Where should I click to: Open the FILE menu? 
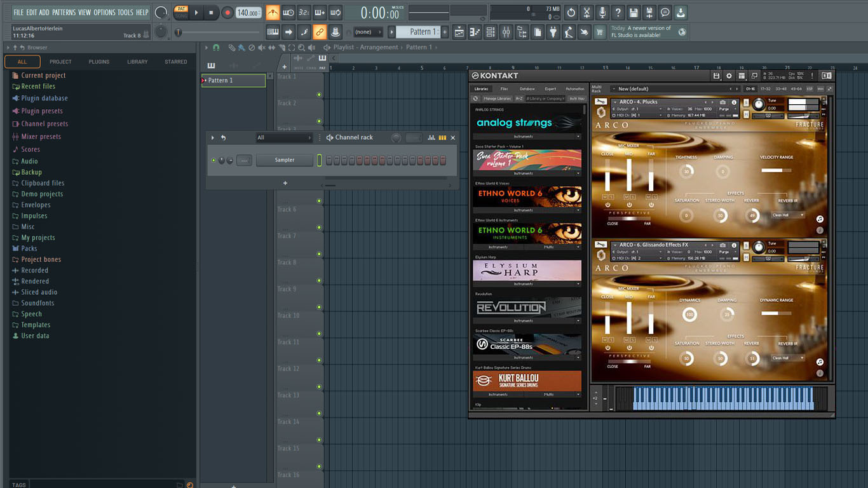point(18,12)
